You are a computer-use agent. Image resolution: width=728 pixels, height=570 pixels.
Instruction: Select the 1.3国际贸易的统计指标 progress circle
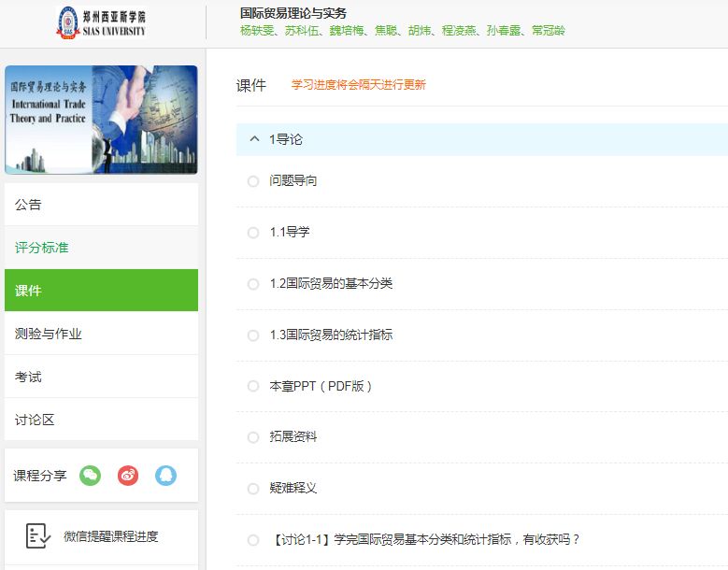pyautogui.click(x=253, y=335)
